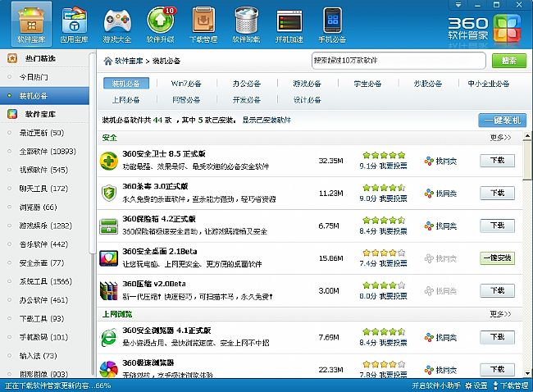The width and height of the screenshot is (533, 392).
Task: Click 我要投票 for 360杀毒
Action: (393, 198)
